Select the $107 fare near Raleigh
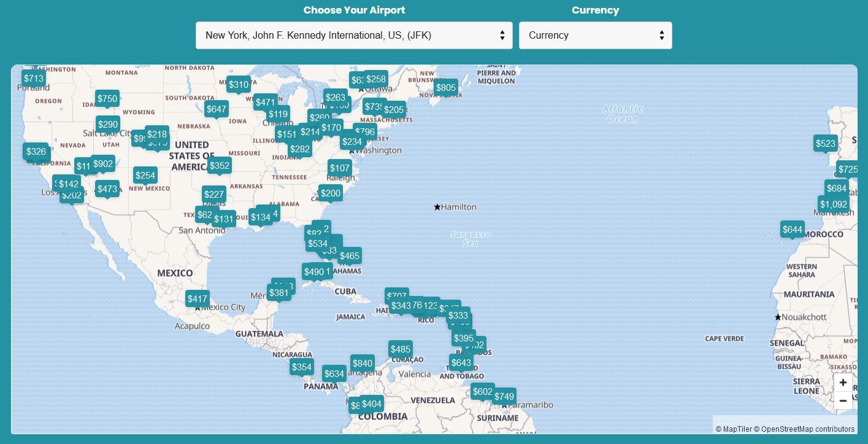Viewport: 868px width, 444px height. point(340,168)
